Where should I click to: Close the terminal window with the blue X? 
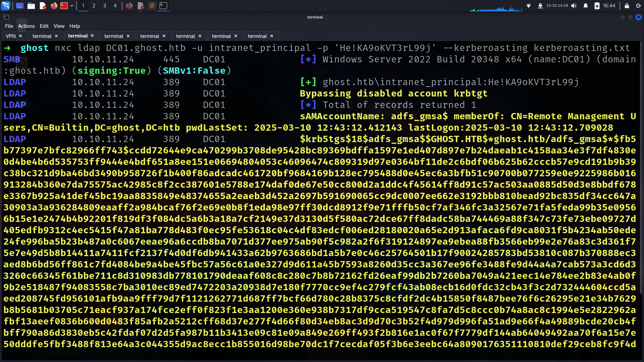639,17
